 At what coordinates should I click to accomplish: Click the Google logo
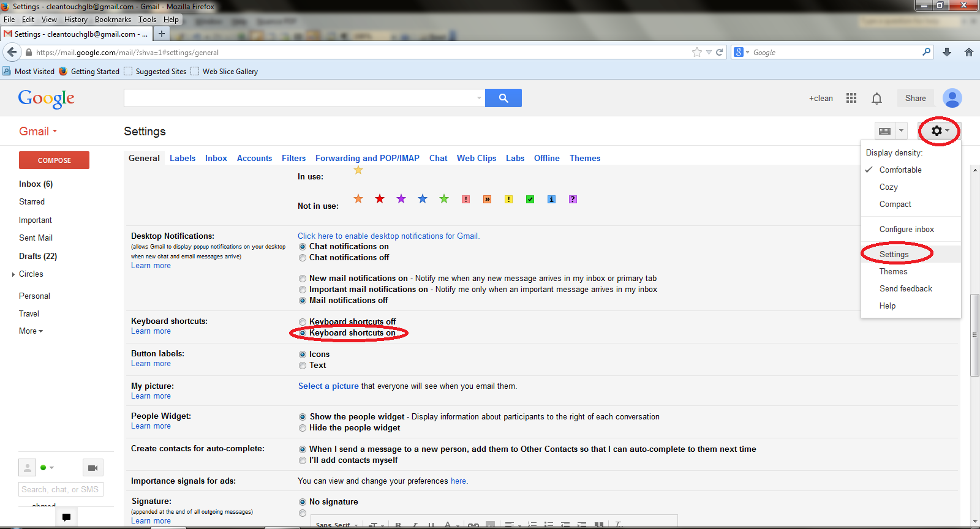click(47, 99)
